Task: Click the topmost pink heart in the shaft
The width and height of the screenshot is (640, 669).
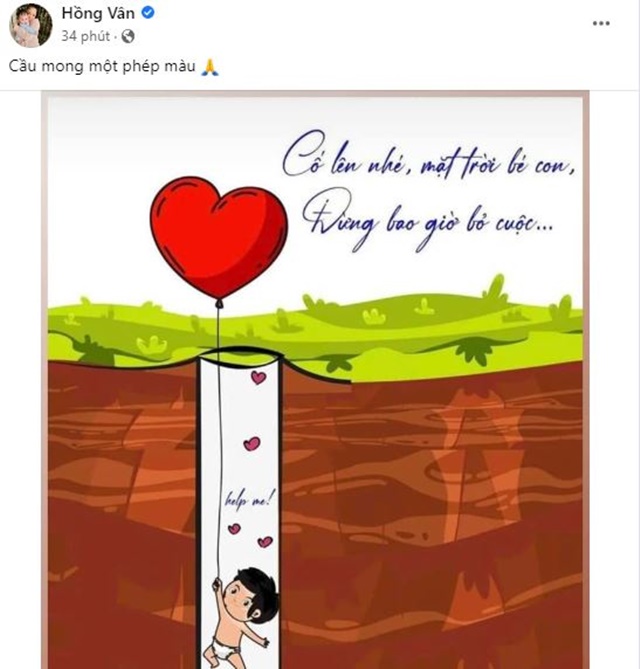Action: pos(258,377)
